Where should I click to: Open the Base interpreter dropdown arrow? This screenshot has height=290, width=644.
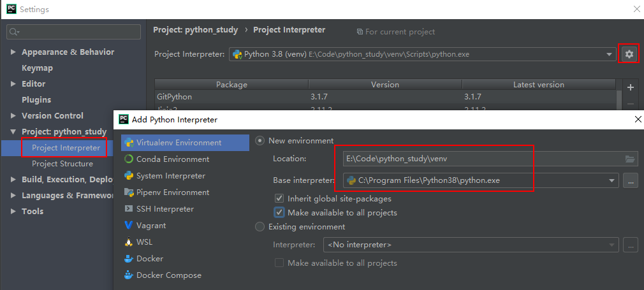click(611, 180)
